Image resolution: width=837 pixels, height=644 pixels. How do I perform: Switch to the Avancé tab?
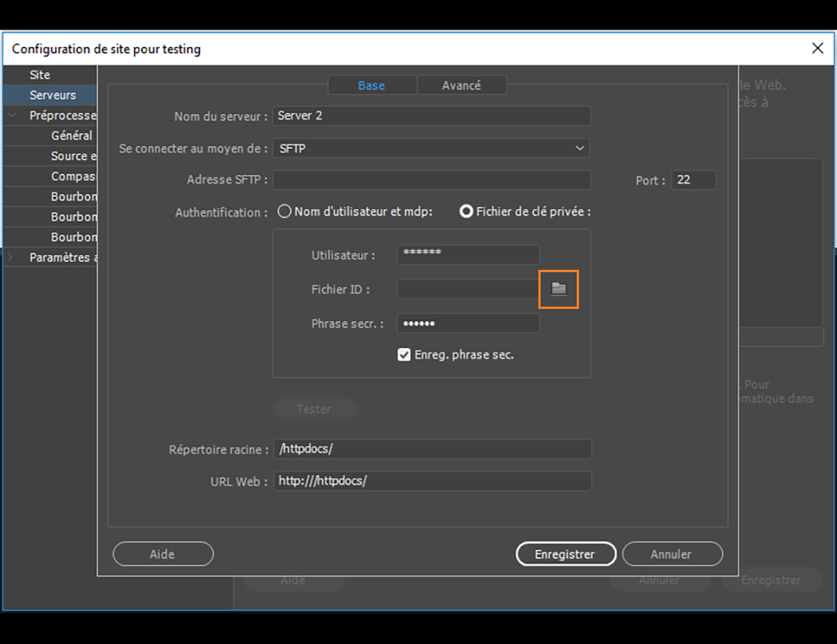click(462, 85)
